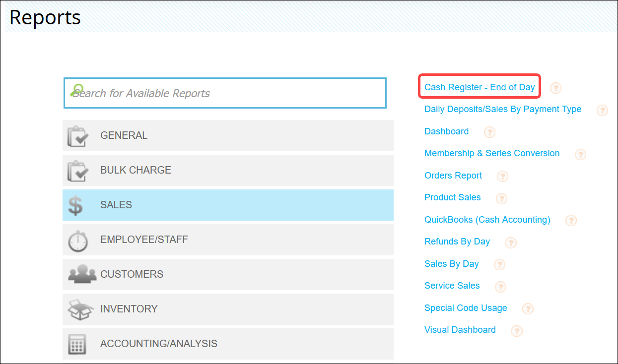This screenshot has width=618, height=364.
Task: Open Employee/Staff reports category
Action: pos(228,240)
